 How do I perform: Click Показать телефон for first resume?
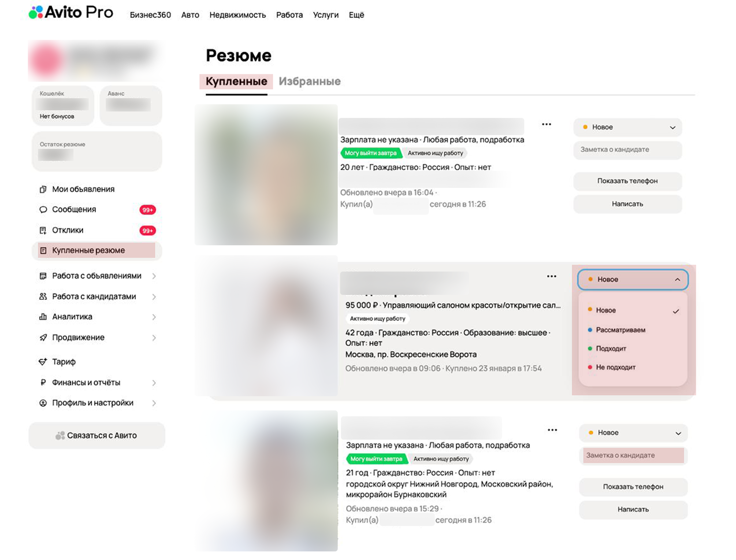[627, 181]
